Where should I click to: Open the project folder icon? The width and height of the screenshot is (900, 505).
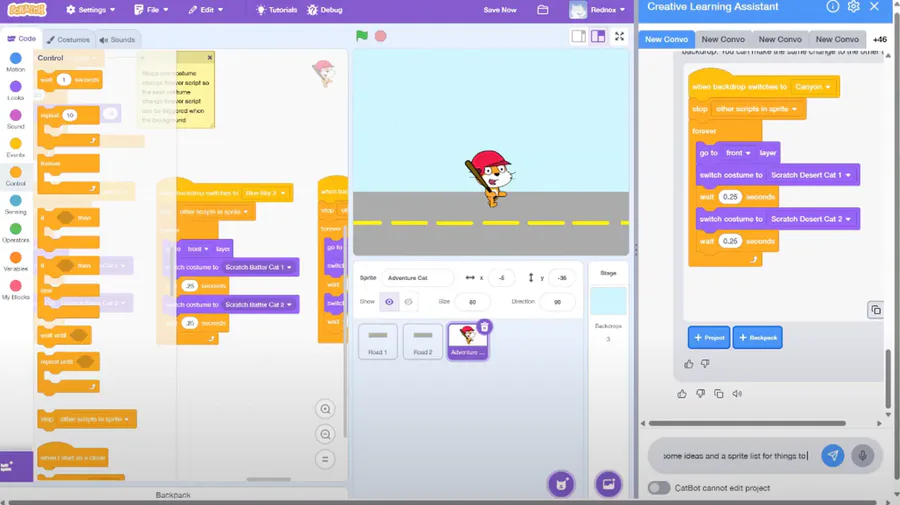(542, 10)
